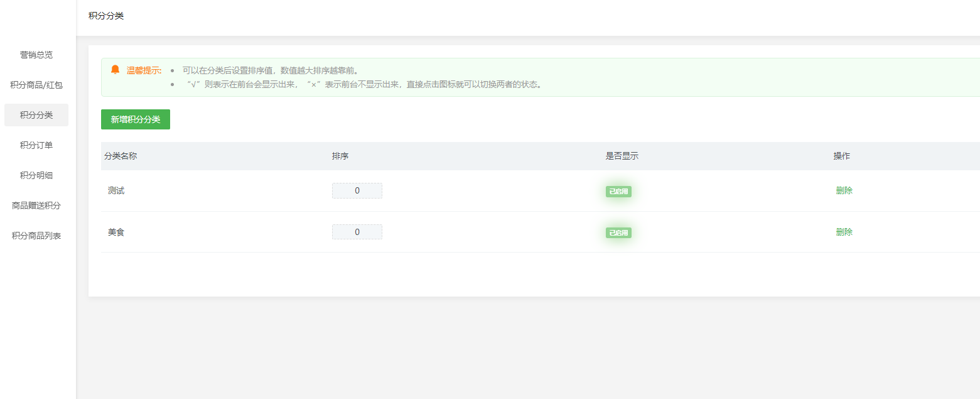
Task: Click the 测试 category name
Action: pos(116,190)
